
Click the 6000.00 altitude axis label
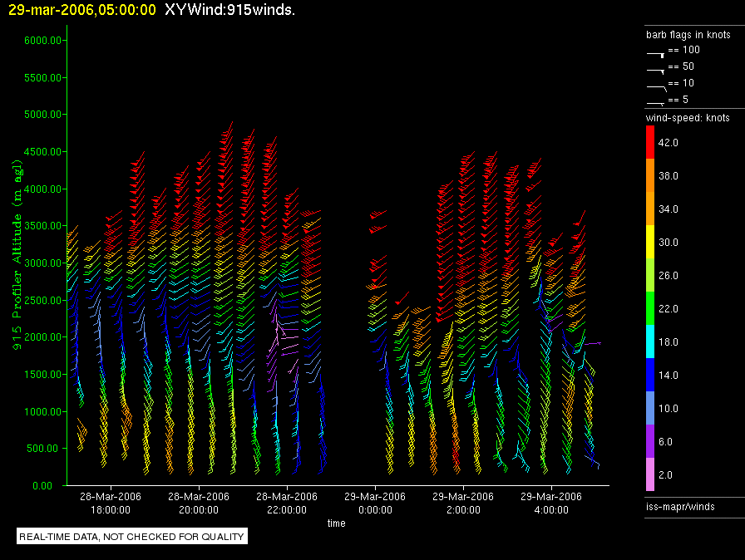[x=42, y=41]
